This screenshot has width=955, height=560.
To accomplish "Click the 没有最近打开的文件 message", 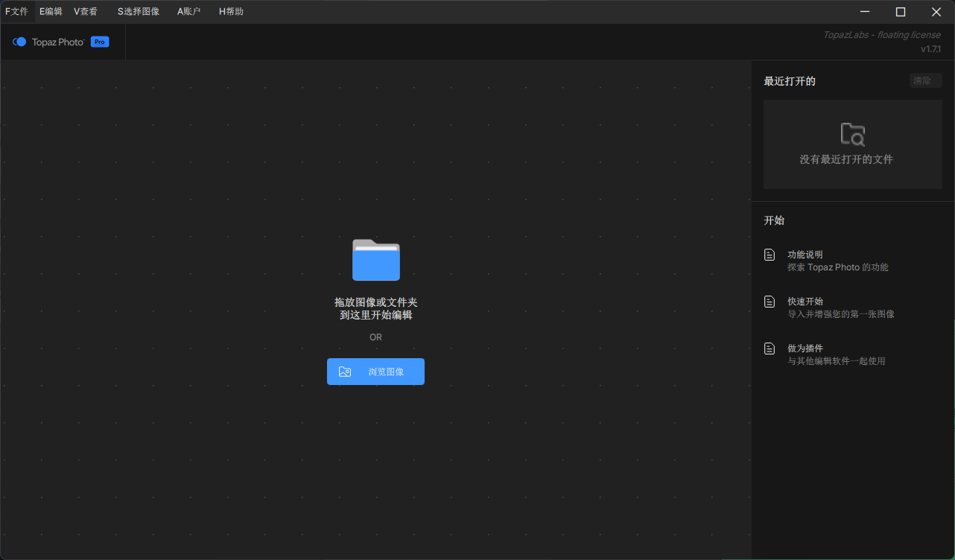I will tap(846, 159).
